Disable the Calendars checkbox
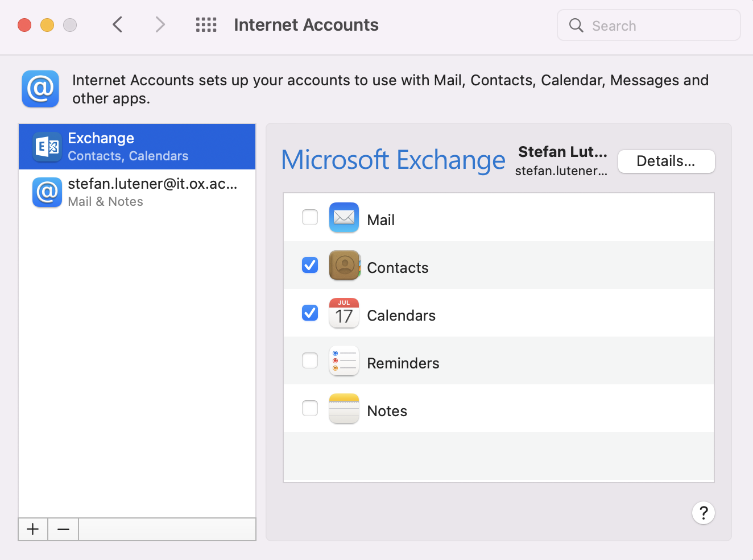Image resolution: width=753 pixels, height=560 pixels. [x=310, y=313]
